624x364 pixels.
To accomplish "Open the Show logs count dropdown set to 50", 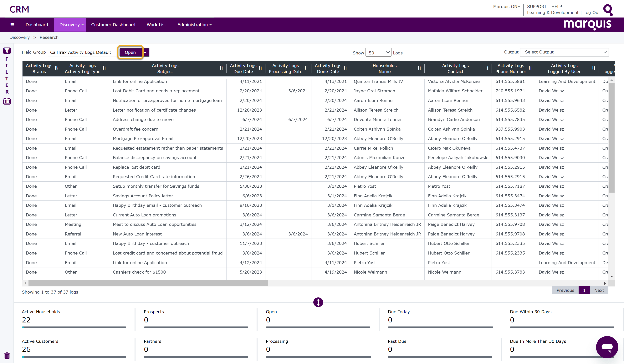I will [378, 52].
